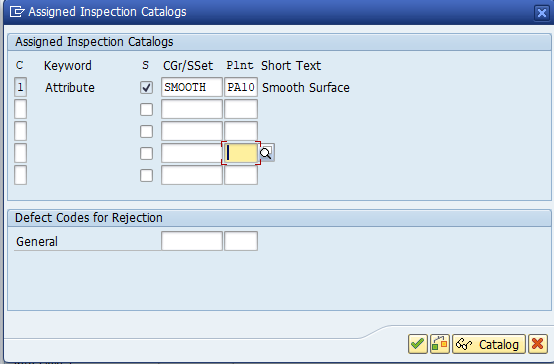554x364 pixels.
Task: Select the SMOOTH code group field
Action: [192, 87]
